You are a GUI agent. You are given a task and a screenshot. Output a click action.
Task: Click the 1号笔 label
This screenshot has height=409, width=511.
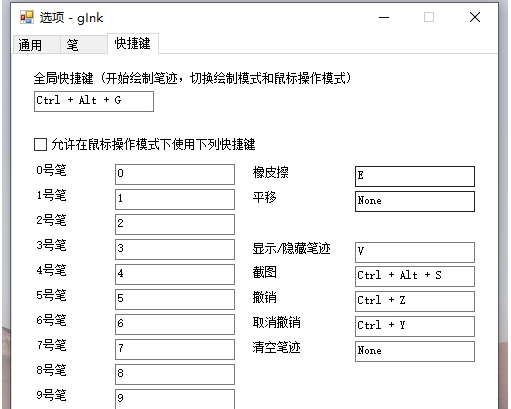[51, 195]
